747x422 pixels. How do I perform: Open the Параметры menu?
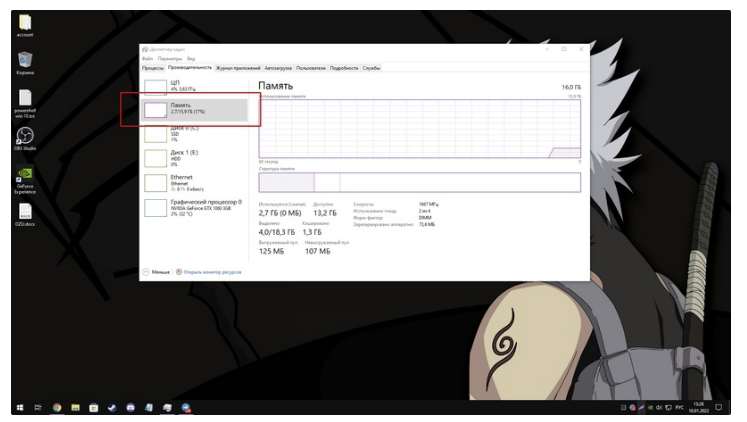click(170, 59)
